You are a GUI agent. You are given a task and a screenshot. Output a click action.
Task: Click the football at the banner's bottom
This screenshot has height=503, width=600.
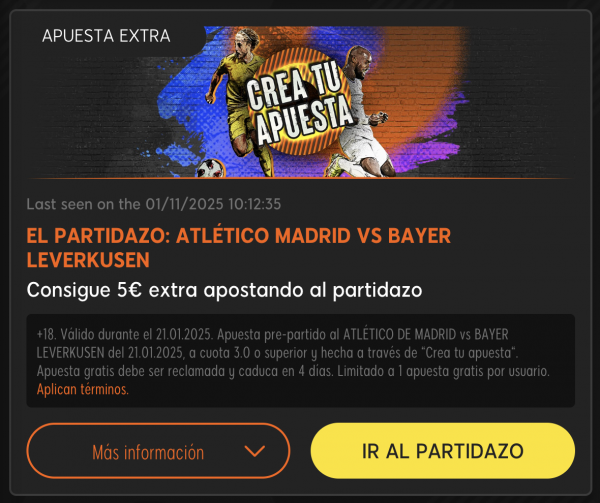[x=211, y=169]
